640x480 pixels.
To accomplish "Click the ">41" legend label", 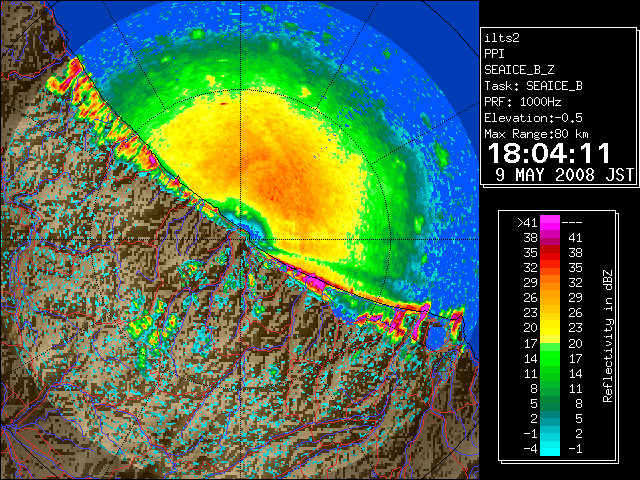I will tap(527, 223).
